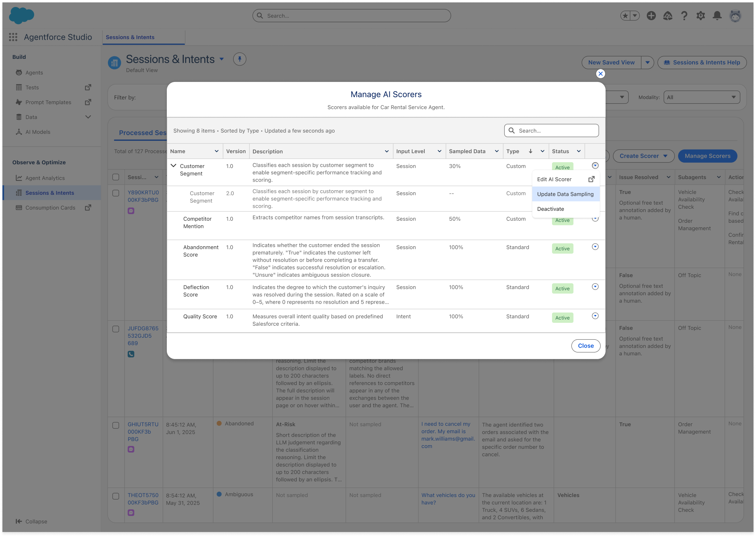
Task: Tick the select-all sessions checkbox
Action: [116, 177]
